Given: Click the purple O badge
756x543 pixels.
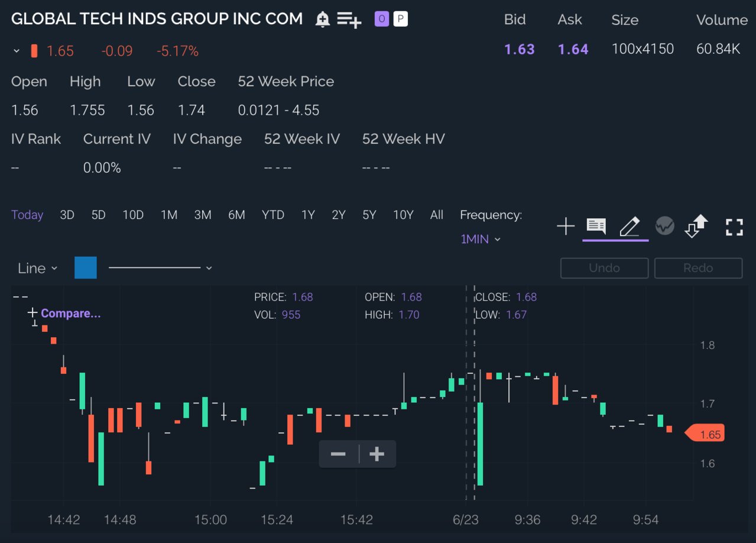Looking at the screenshot, I should click(x=382, y=20).
